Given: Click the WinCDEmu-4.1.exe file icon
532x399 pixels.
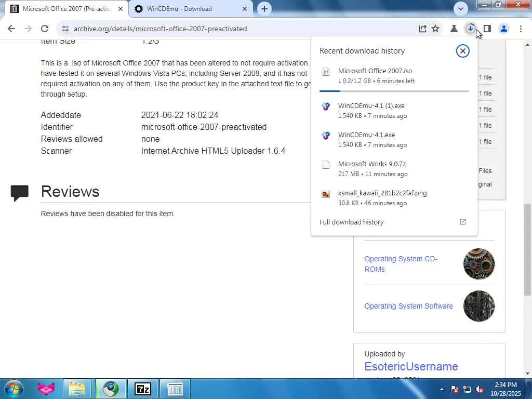Looking at the screenshot, I should coord(326,136).
